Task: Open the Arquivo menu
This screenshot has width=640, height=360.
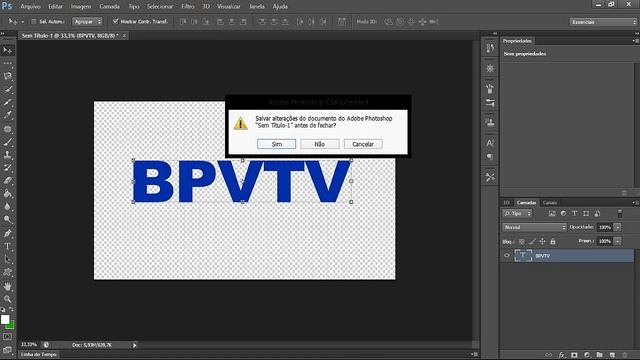Action: coord(30,7)
